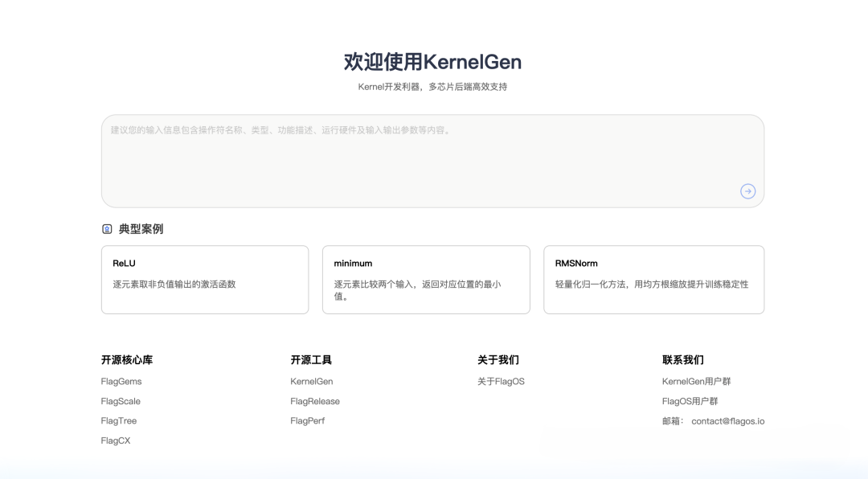Click the contact@flagos.io email address
868x479 pixels.
click(x=728, y=421)
